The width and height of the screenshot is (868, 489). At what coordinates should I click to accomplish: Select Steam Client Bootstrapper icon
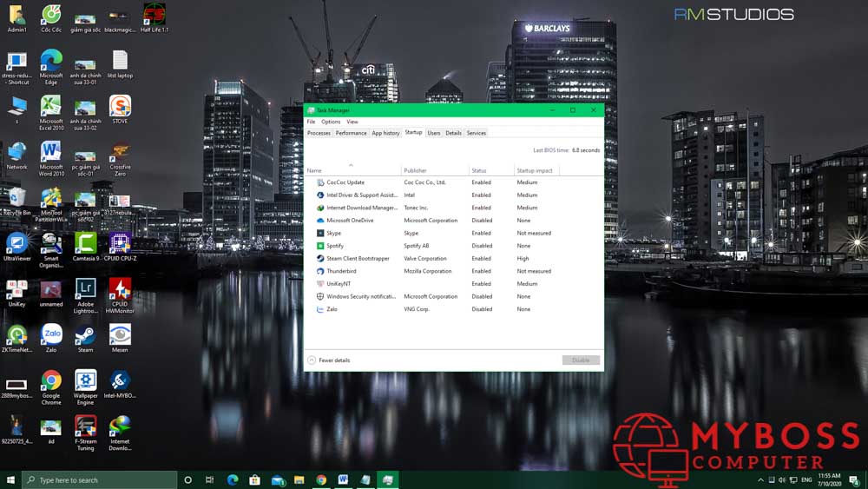(320, 259)
